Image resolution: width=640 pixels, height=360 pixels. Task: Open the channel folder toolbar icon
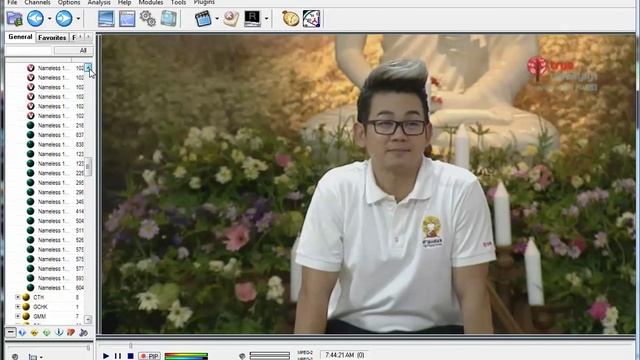tap(15, 19)
